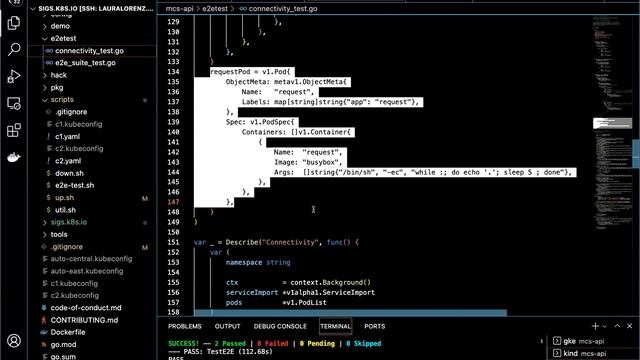This screenshot has height=360, width=640.
Task: Open the Search view in activity bar
Action: pyautogui.click(x=14, y=49)
